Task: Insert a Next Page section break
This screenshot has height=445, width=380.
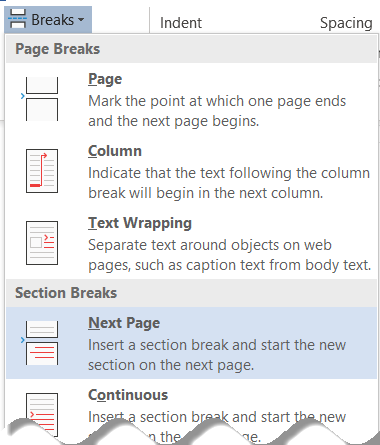Action: pos(124,323)
